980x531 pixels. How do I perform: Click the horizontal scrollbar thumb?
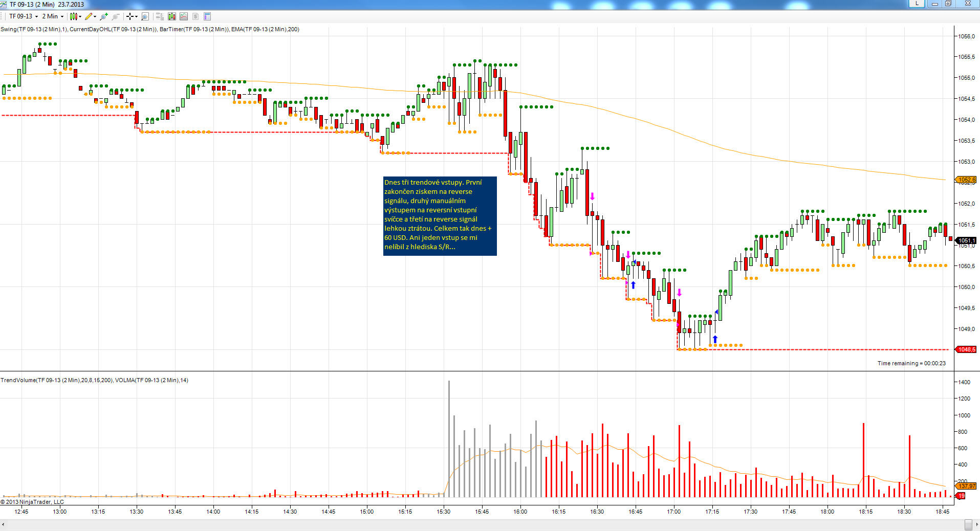968,525
